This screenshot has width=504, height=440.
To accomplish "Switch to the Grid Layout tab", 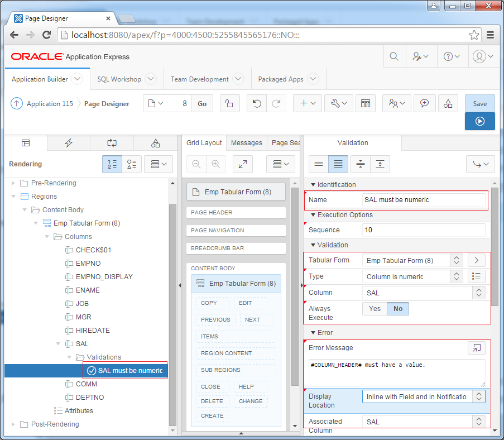I will (x=204, y=143).
